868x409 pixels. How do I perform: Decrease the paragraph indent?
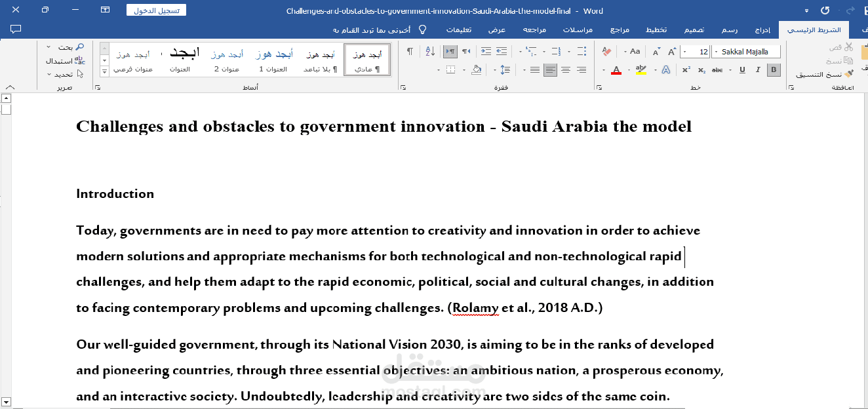502,51
